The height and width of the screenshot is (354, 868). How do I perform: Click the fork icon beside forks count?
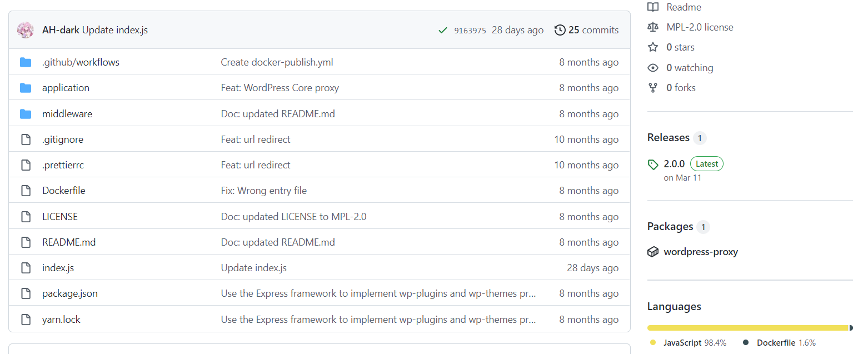[x=653, y=88]
